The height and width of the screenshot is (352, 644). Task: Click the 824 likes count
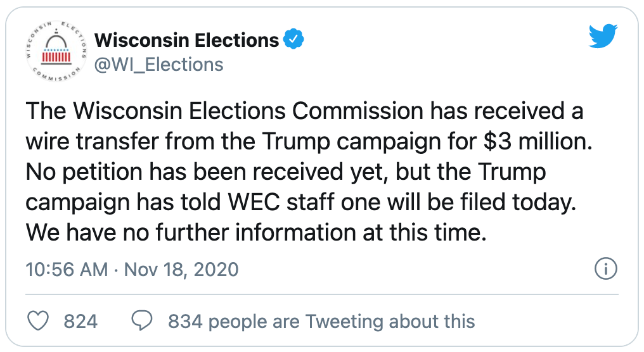tap(80, 321)
